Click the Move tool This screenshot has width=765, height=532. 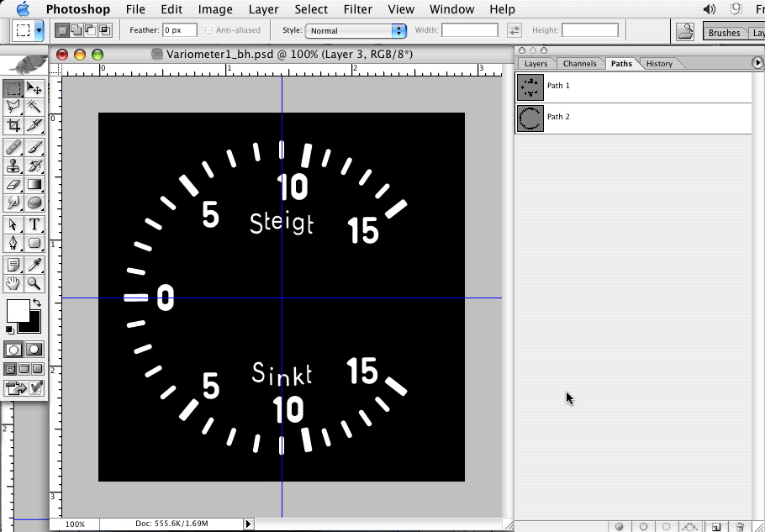coord(34,88)
